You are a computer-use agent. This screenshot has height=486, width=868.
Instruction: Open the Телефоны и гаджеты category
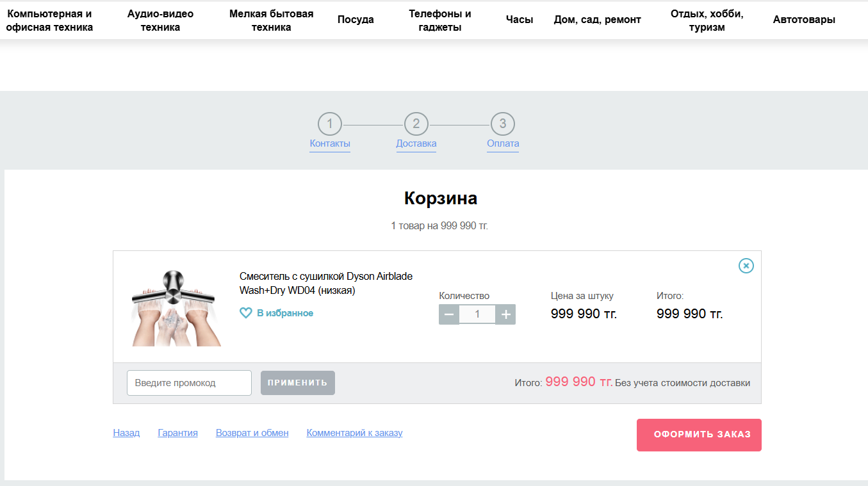click(x=439, y=19)
